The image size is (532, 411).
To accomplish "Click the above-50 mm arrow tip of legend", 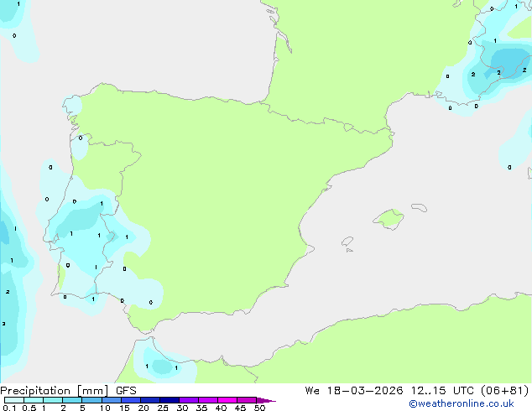I will pos(266,400).
